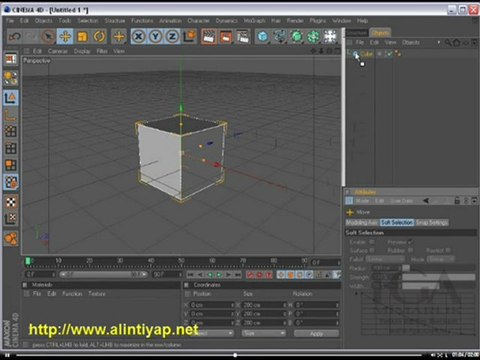Click the top viewport layout icon in left sidebar
Image resolution: width=480 pixels, height=360 pixels.
(11, 59)
